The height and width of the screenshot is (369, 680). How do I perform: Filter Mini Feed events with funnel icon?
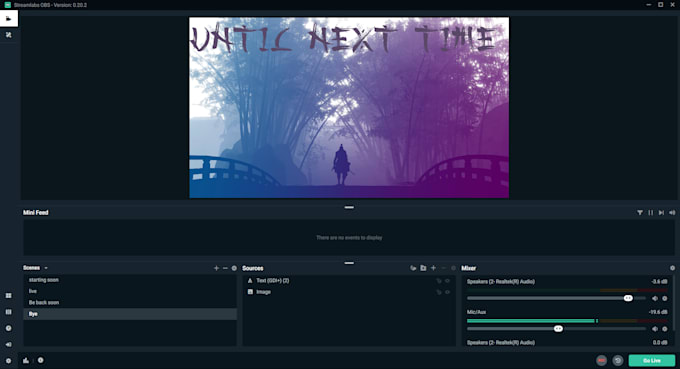pyautogui.click(x=640, y=212)
